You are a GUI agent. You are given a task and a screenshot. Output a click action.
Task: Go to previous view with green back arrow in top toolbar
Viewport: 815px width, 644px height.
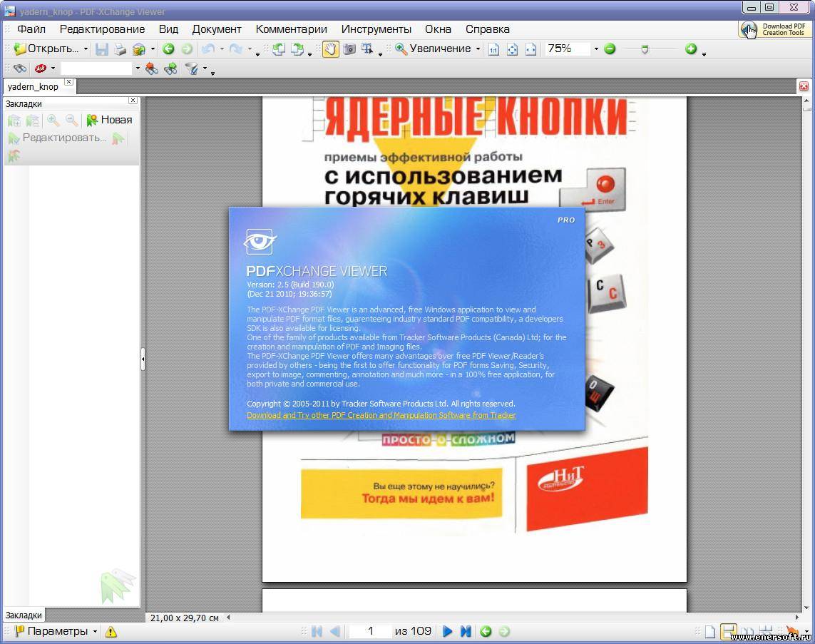[168, 49]
